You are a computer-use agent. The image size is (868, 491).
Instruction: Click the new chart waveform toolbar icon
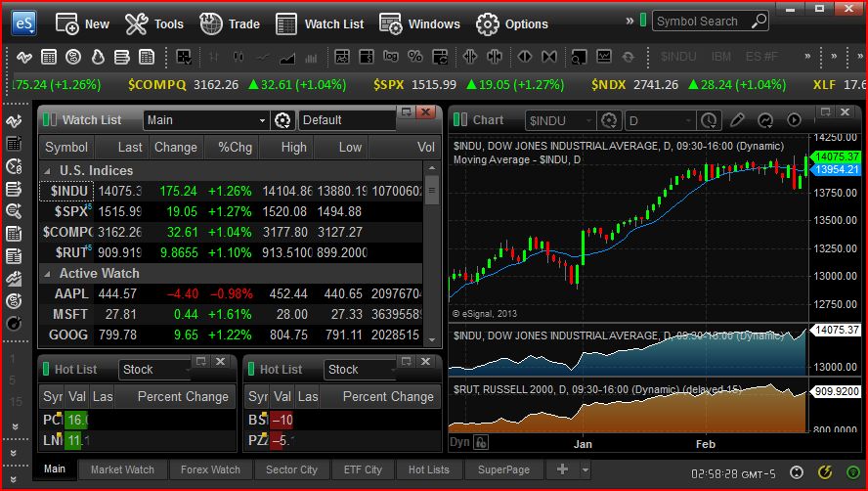pos(24,57)
